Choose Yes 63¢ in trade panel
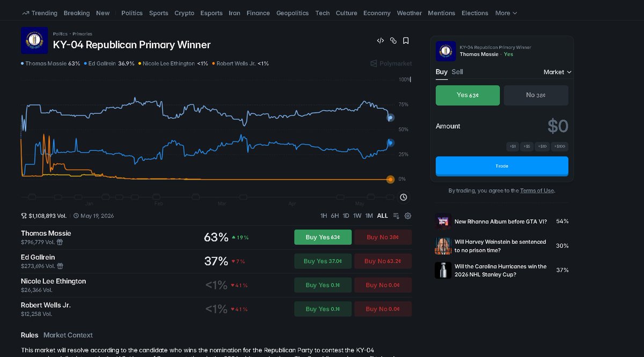Image resolution: width=644 pixels, height=357 pixels. [467, 95]
